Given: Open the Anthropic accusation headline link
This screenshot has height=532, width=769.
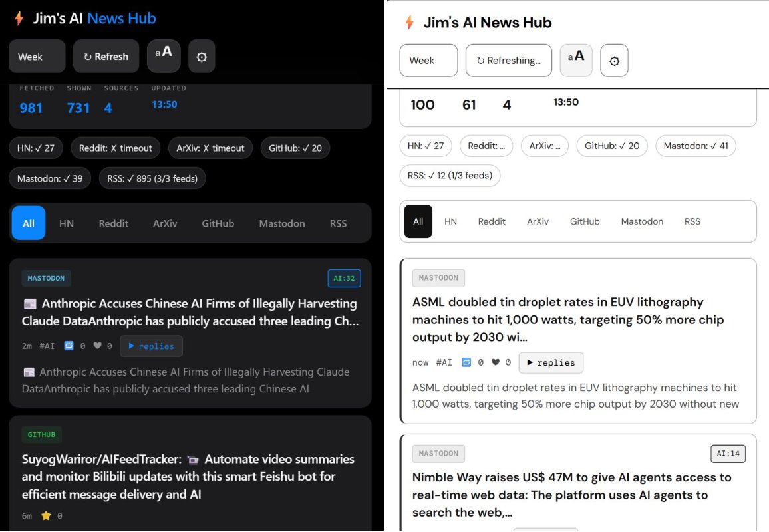Looking at the screenshot, I should (188, 311).
